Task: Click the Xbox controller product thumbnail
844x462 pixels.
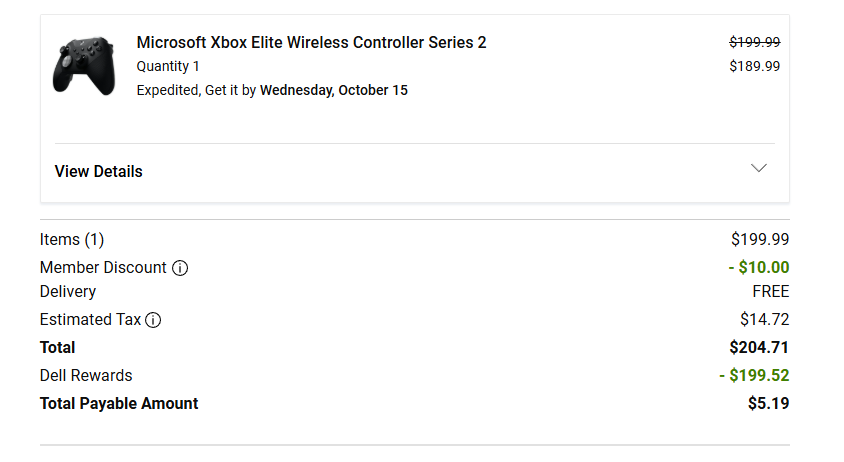Action: [x=84, y=66]
